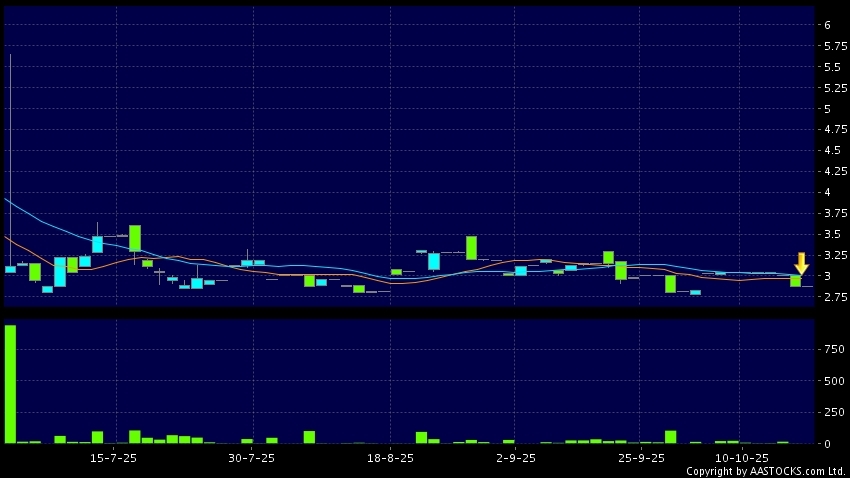Screen dimensions: 850x478
Task: Click the yellow down arrow marker
Action: coord(801,264)
